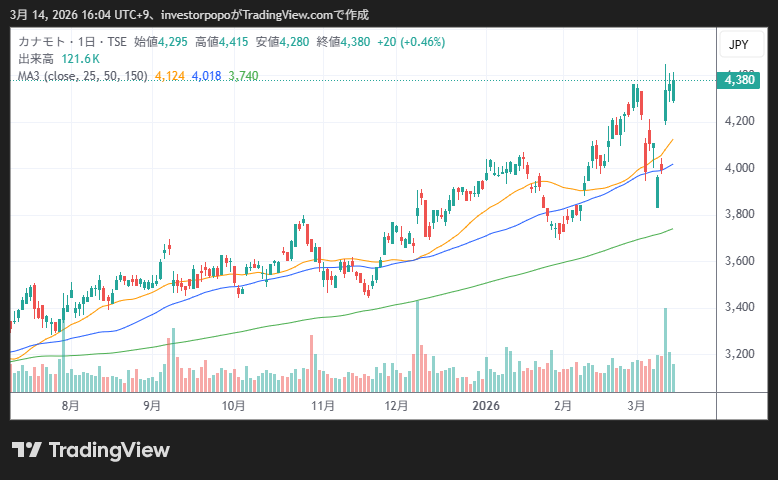Click the TradingView wordmark text at bottom

click(x=109, y=450)
